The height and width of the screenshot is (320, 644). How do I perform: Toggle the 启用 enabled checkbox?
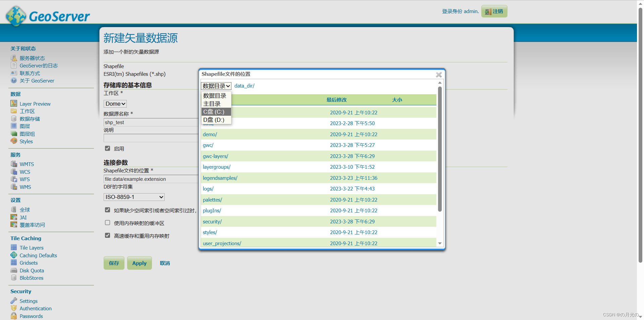pos(107,148)
